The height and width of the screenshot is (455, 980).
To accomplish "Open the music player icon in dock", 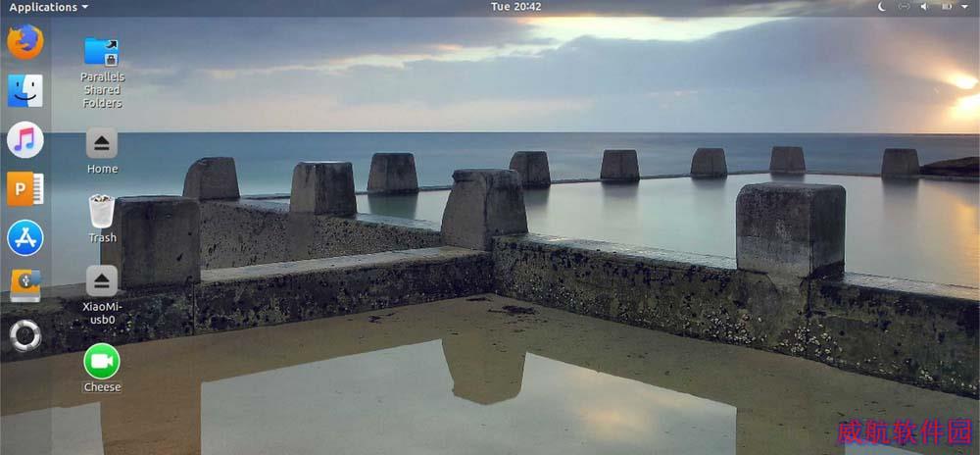I will point(25,139).
